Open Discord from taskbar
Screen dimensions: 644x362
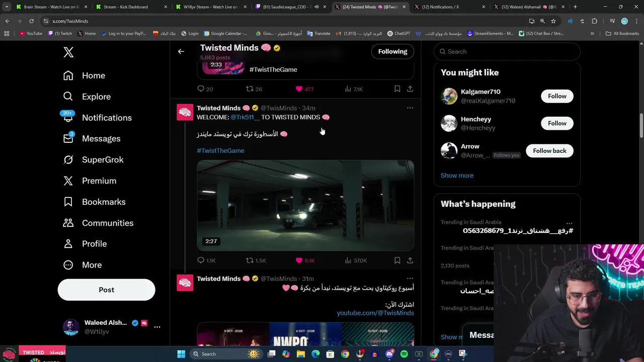[x=389, y=354]
